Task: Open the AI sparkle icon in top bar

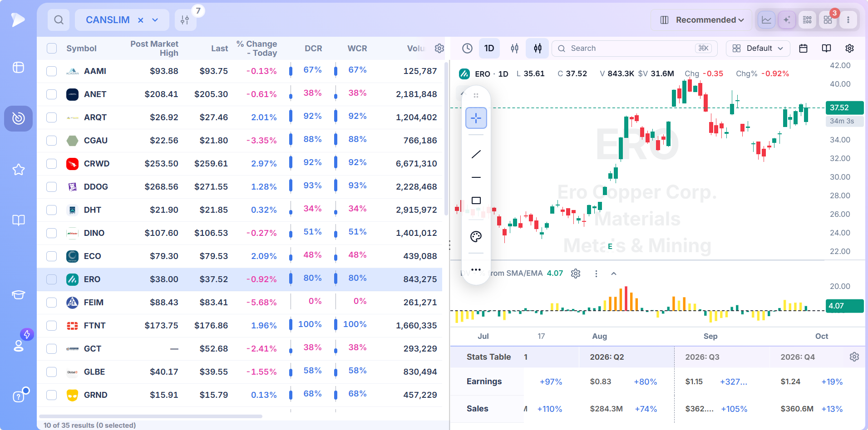Action: (787, 20)
